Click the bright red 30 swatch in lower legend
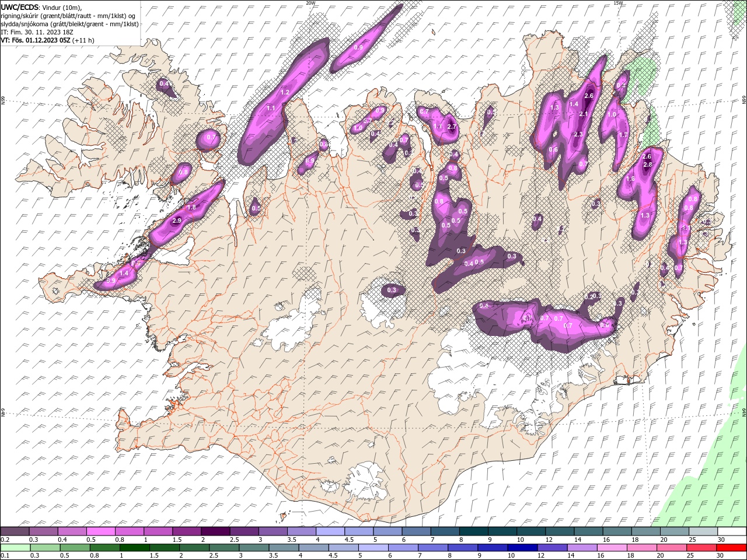Image resolution: width=747 pixels, height=560 pixels. coord(731,548)
